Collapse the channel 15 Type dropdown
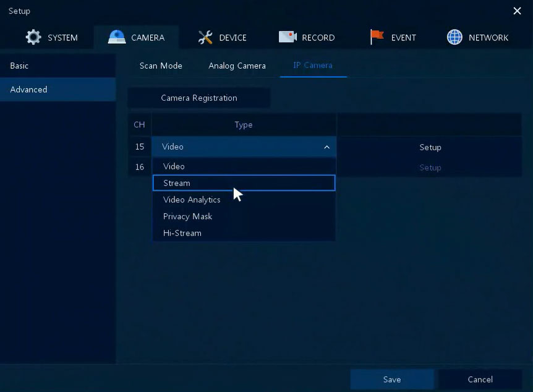 [x=326, y=147]
